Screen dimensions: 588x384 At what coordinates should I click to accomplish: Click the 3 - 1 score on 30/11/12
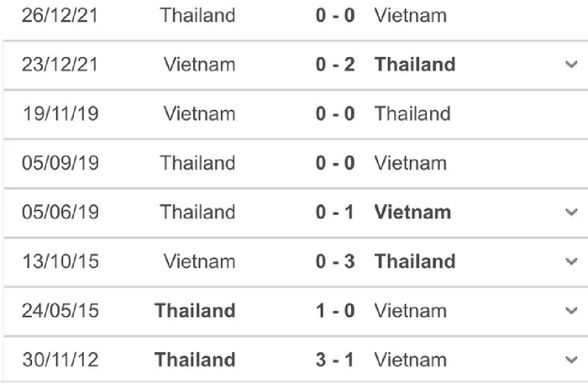click(x=335, y=360)
